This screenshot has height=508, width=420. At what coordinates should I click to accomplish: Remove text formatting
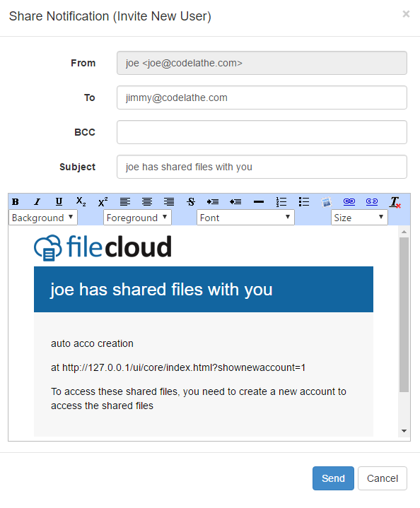(x=395, y=202)
